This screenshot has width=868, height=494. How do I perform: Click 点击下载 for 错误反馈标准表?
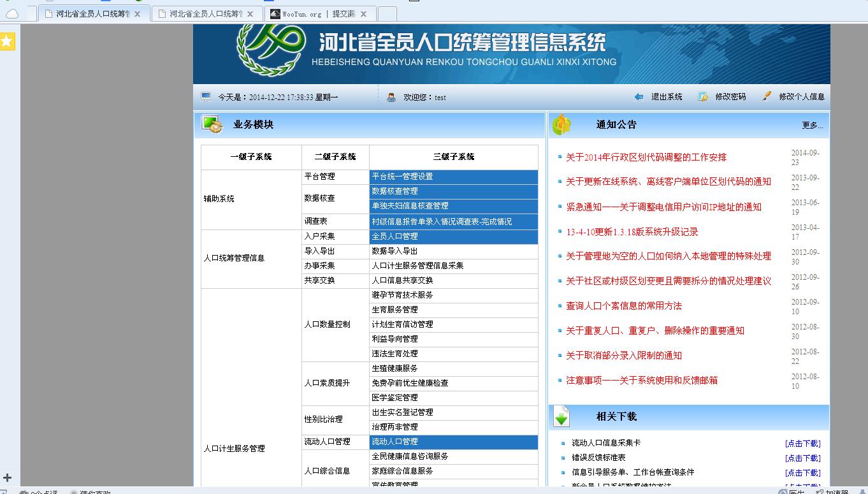(x=803, y=458)
